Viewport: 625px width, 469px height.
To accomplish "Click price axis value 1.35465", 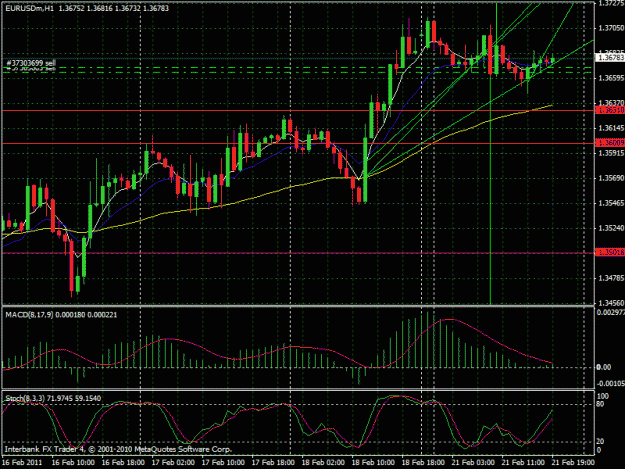I will tap(611, 203).
